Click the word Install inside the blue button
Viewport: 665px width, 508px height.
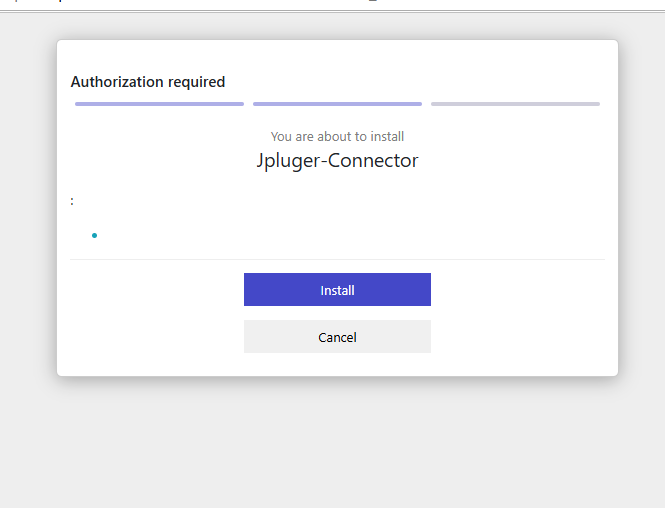[x=337, y=290]
